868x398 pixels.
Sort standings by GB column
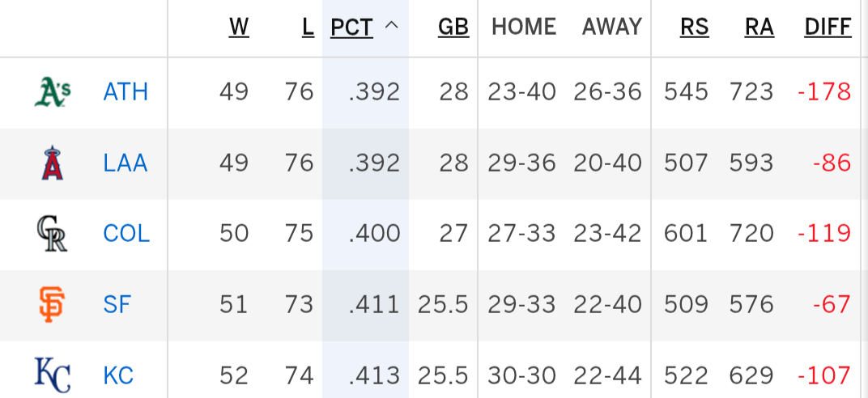point(453,27)
